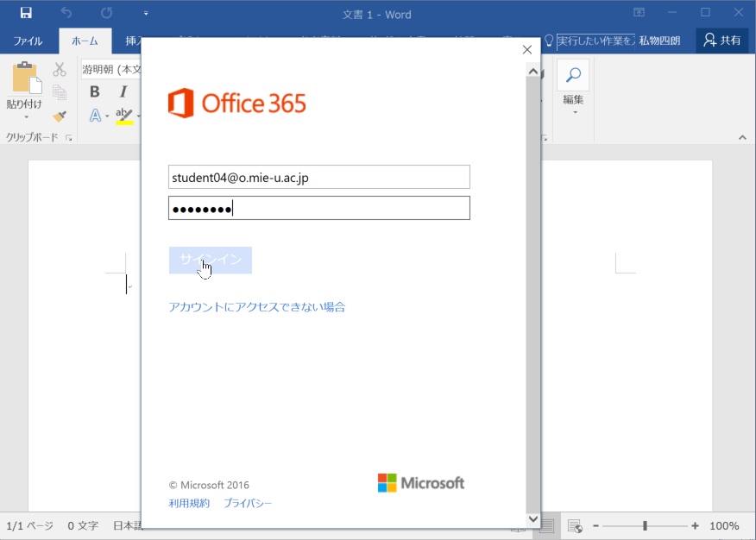
Task: Open the clipboard pane launcher
Action: pyautogui.click(x=69, y=138)
